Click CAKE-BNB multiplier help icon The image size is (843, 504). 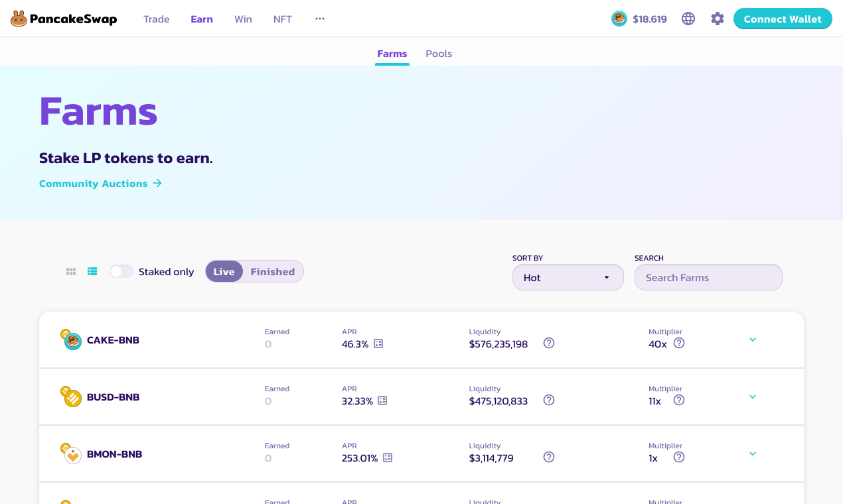(x=679, y=343)
